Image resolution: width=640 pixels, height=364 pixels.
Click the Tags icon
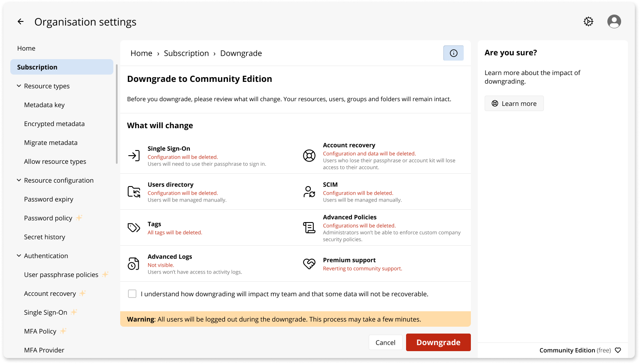tap(134, 228)
